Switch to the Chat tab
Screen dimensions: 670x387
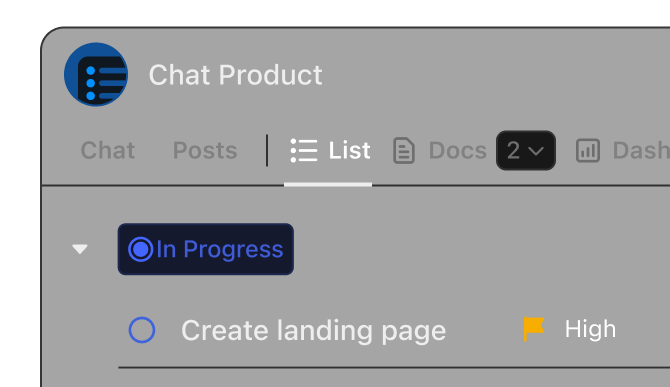[108, 150]
